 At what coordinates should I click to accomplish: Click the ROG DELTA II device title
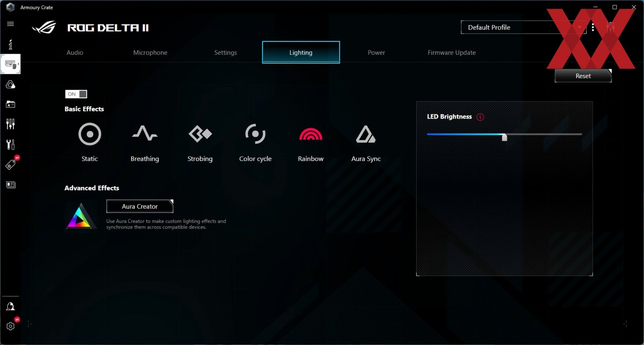[x=108, y=28]
